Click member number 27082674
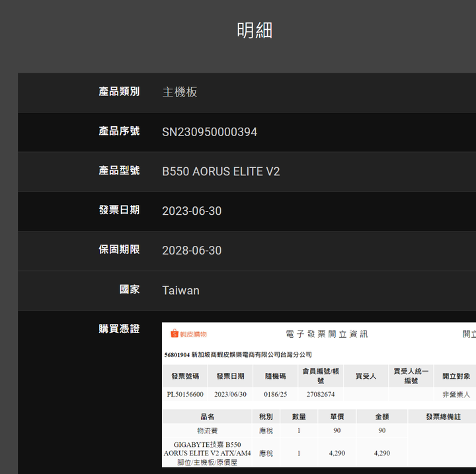 [x=321, y=395]
